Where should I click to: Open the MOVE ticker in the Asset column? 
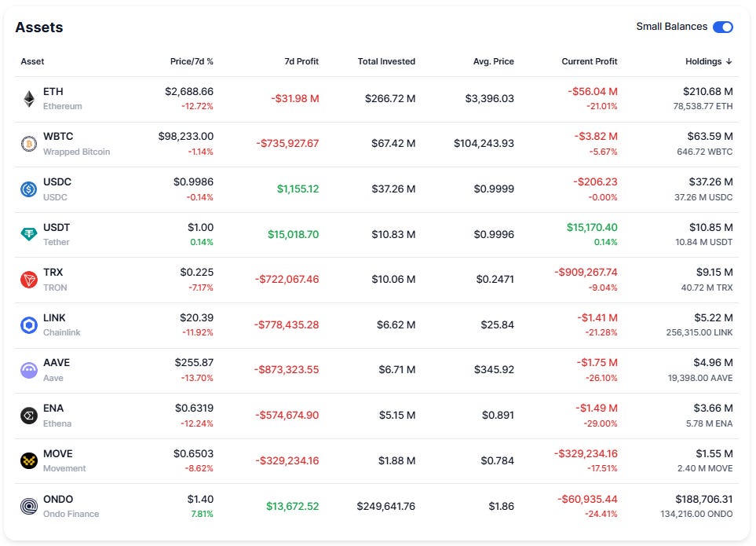point(58,454)
